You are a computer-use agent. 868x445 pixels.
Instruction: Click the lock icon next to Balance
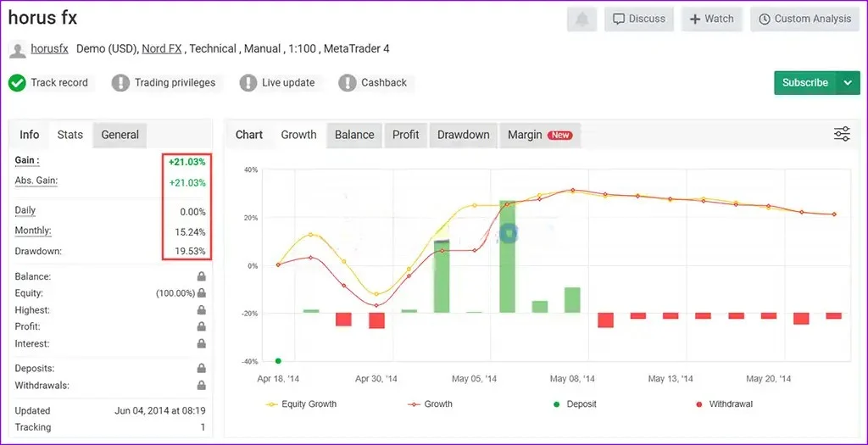point(202,276)
